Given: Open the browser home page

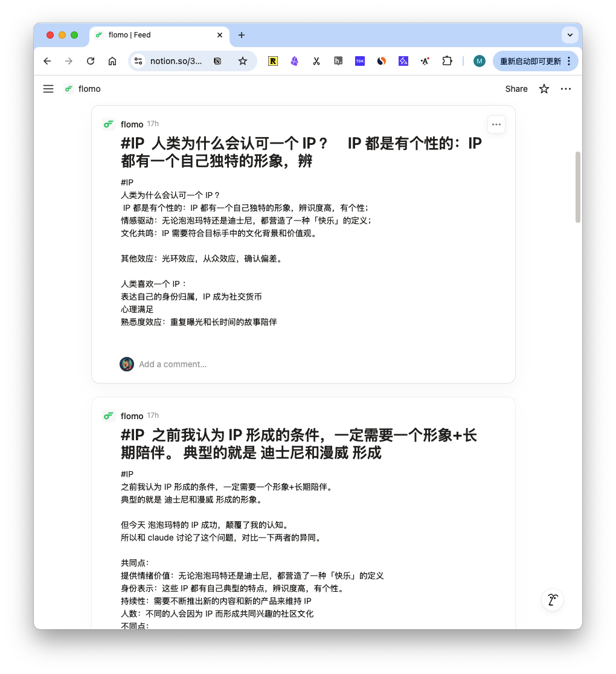Looking at the screenshot, I should (x=112, y=61).
